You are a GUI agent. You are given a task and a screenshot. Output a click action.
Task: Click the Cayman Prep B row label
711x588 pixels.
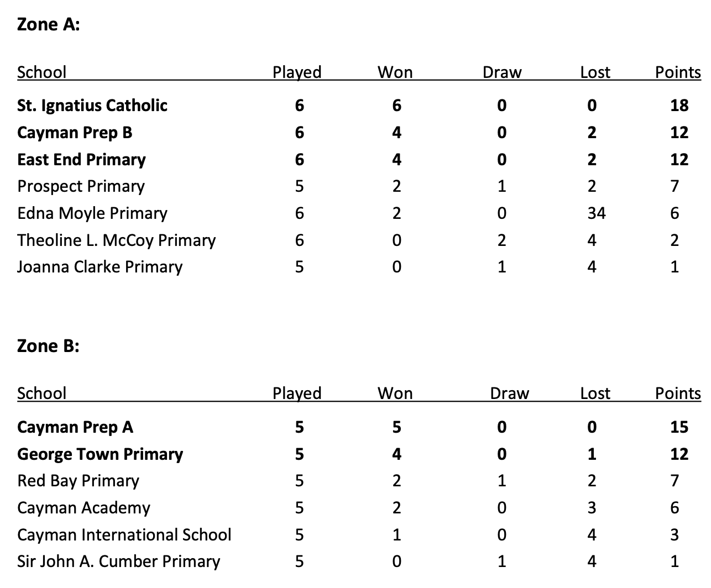click(x=75, y=133)
